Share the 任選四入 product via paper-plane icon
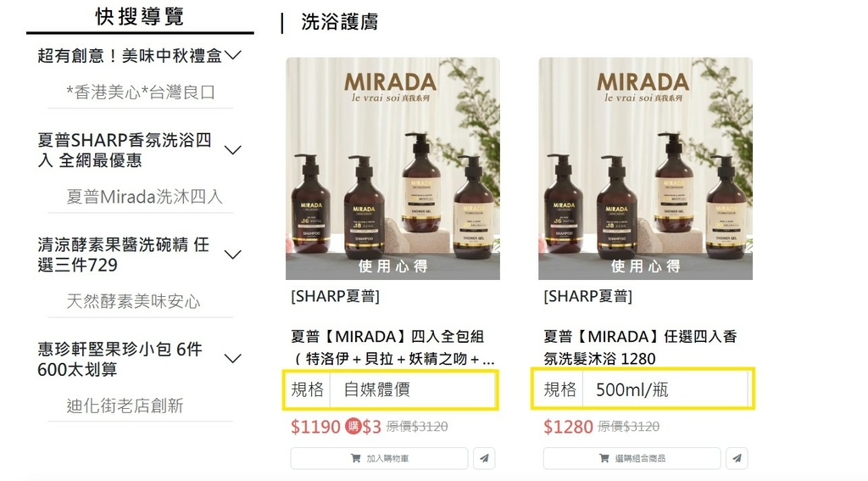The height and width of the screenshot is (481, 868). pyautogui.click(x=737, y=458)
